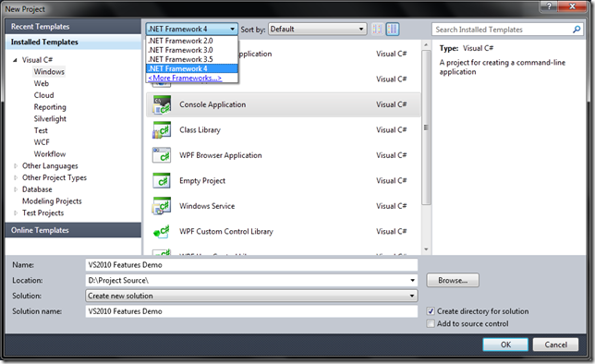The width and height of the screenshot is (595, 364).
Task: Open the Installed Templates section
Action: click(x=73, y=42)
